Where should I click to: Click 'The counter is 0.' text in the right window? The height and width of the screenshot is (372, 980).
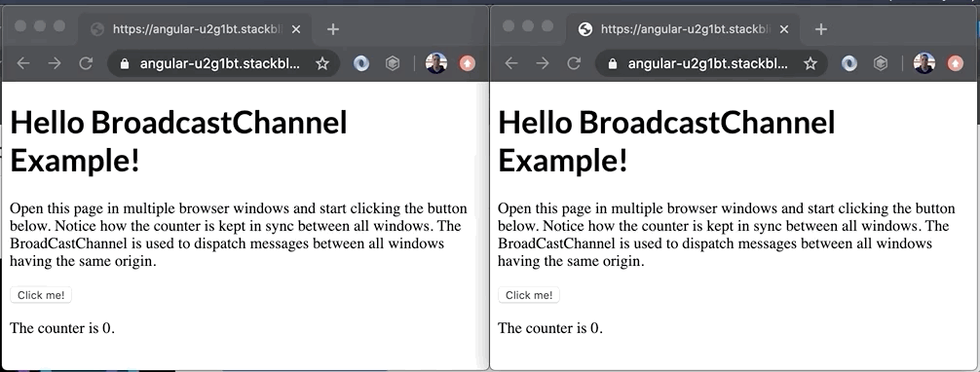pos(550,328)
